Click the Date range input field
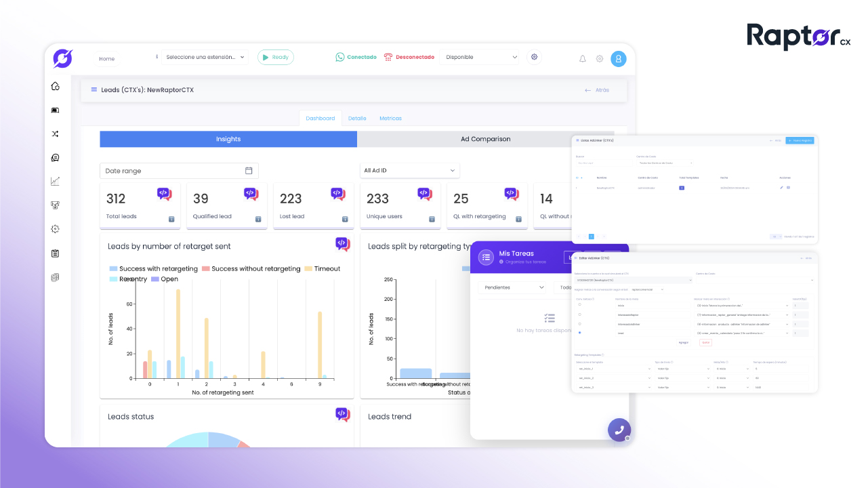 [x=179, y=171]
